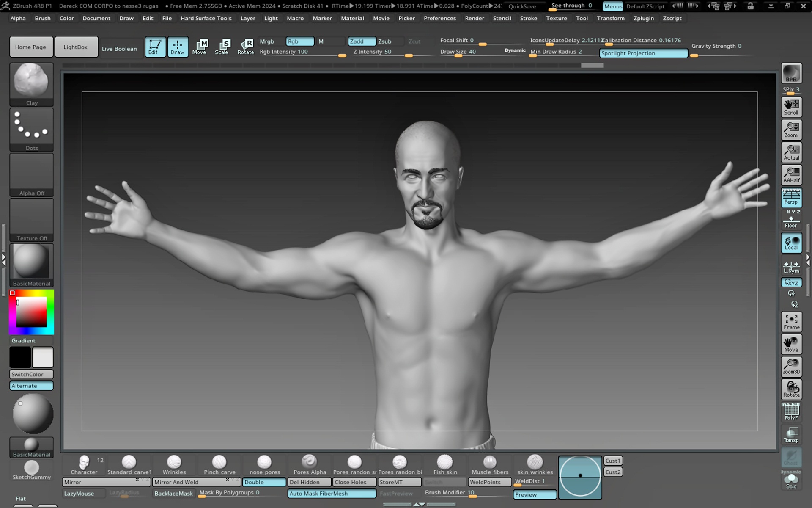Select the Scale transform tool
Screen dimensions: 812x508
point(222,47)
